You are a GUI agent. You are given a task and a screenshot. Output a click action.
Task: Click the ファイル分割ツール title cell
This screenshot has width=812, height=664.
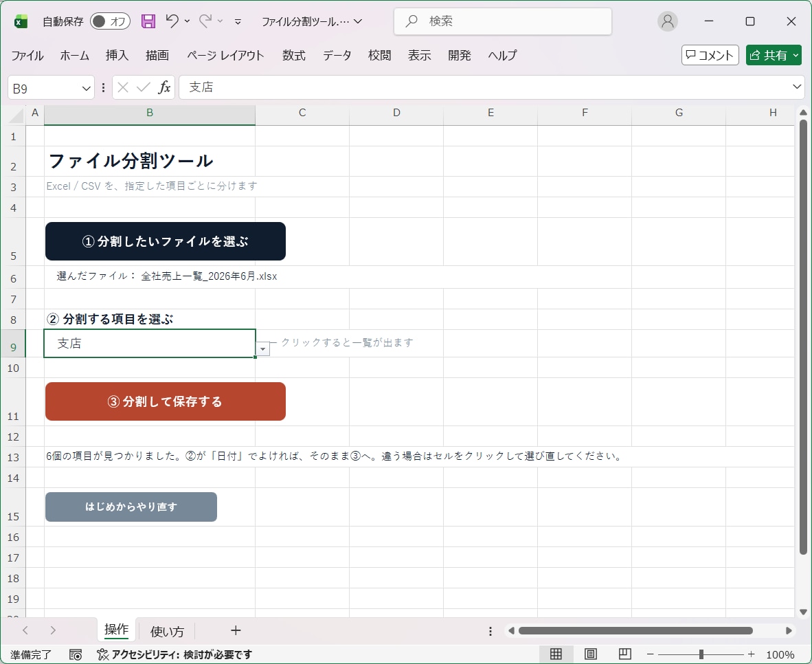(x=131, y=162)
